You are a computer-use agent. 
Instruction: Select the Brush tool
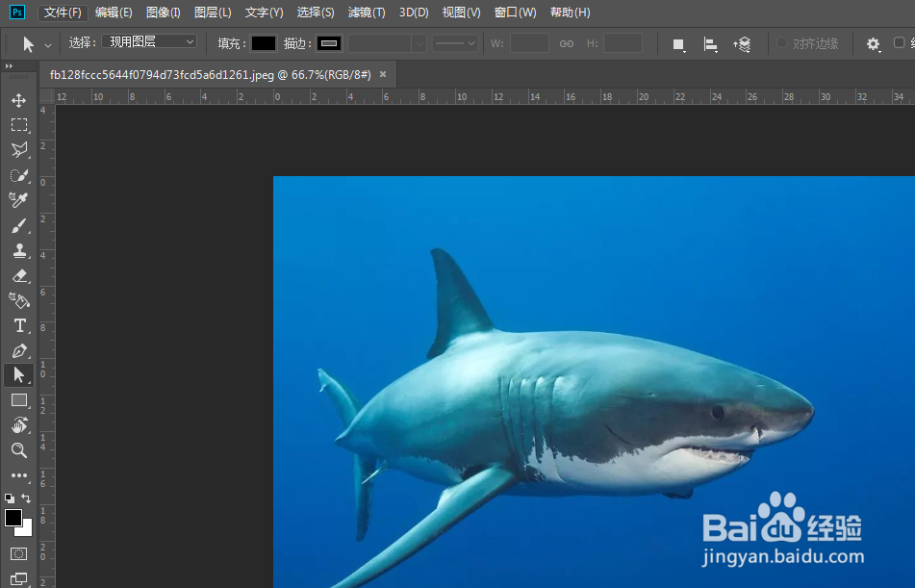click(x=18, y=225)
